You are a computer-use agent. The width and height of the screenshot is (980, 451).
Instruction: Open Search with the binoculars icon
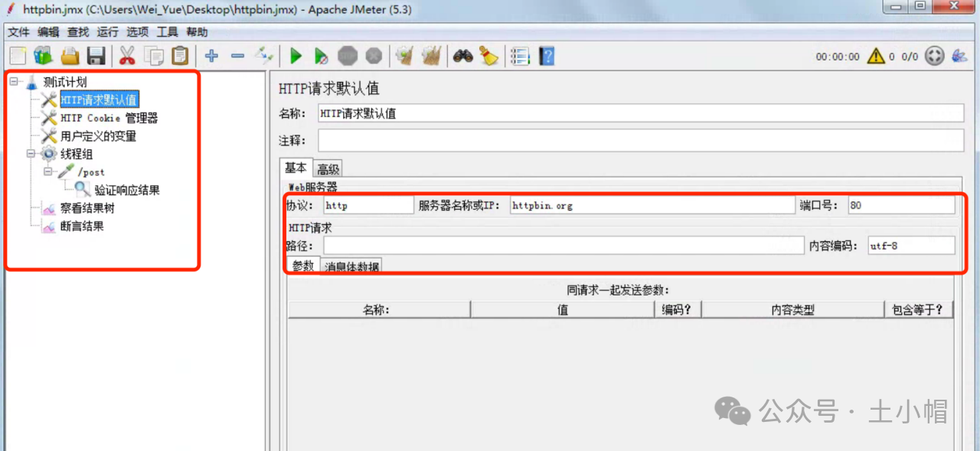462,56
